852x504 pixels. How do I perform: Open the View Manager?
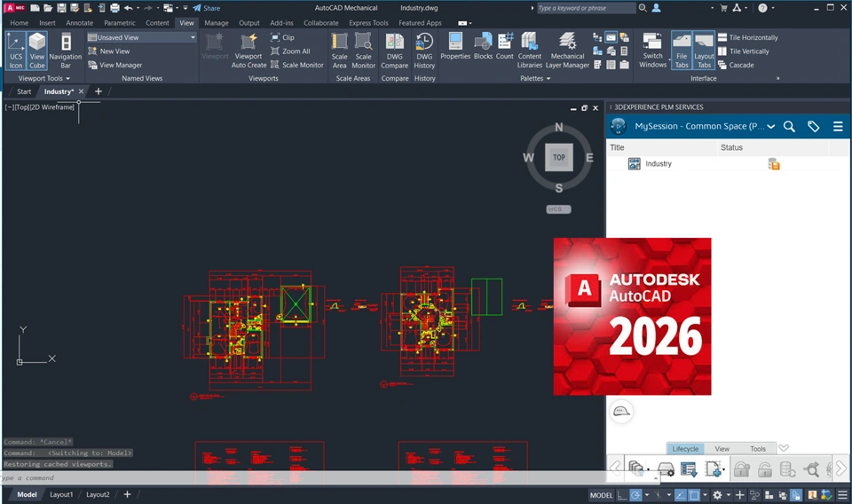[x=114, y=65]
